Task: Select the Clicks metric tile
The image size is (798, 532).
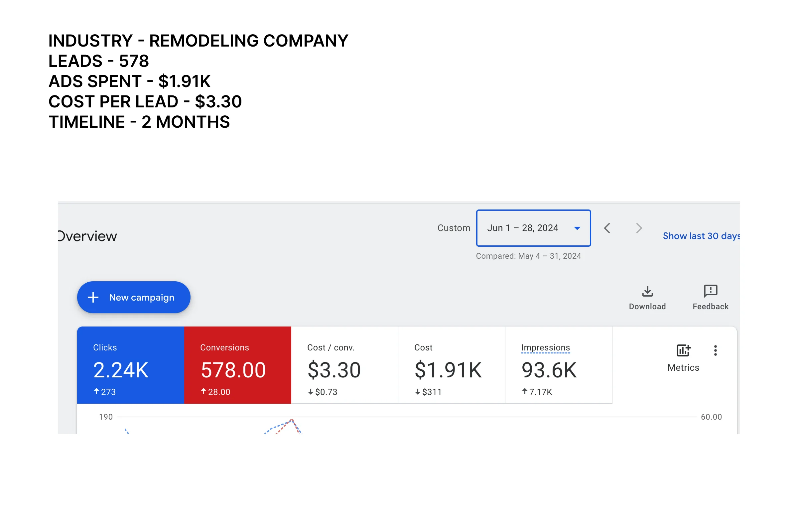Action: coord(130,365)
